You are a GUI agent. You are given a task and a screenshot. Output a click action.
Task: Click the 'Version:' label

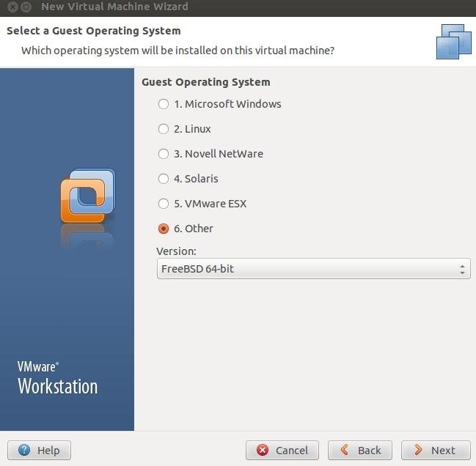(176, 251)
